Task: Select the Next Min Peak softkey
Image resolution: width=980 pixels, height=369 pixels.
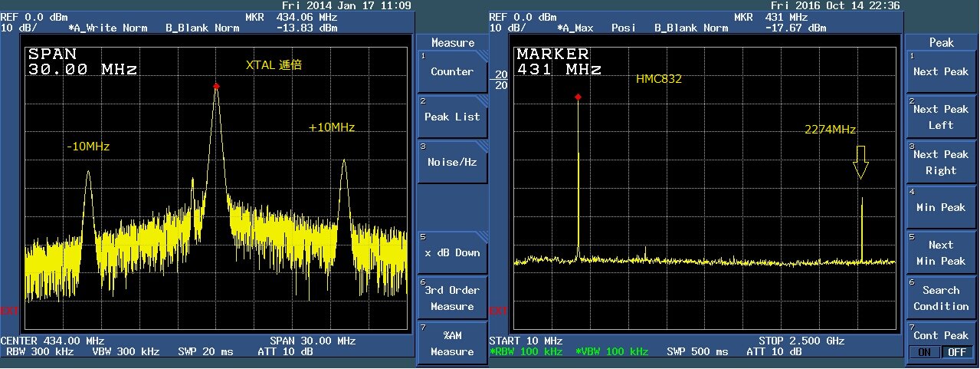Action: click(x=941, y=253)
